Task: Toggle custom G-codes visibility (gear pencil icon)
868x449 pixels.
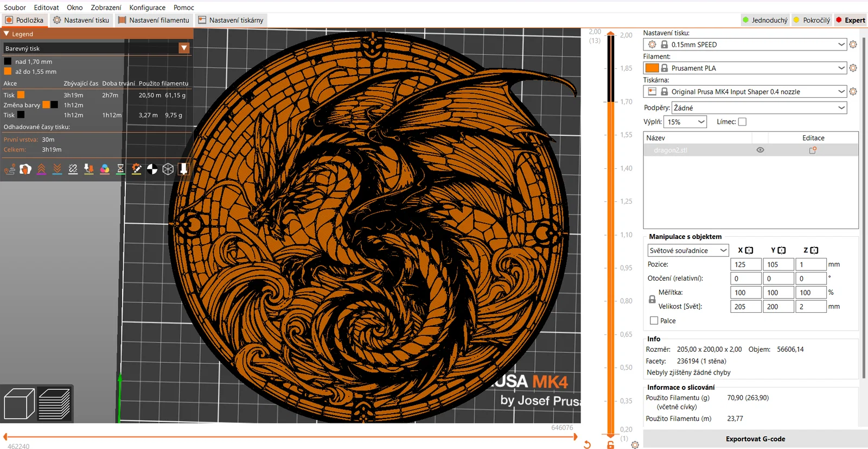Action: 136,169
